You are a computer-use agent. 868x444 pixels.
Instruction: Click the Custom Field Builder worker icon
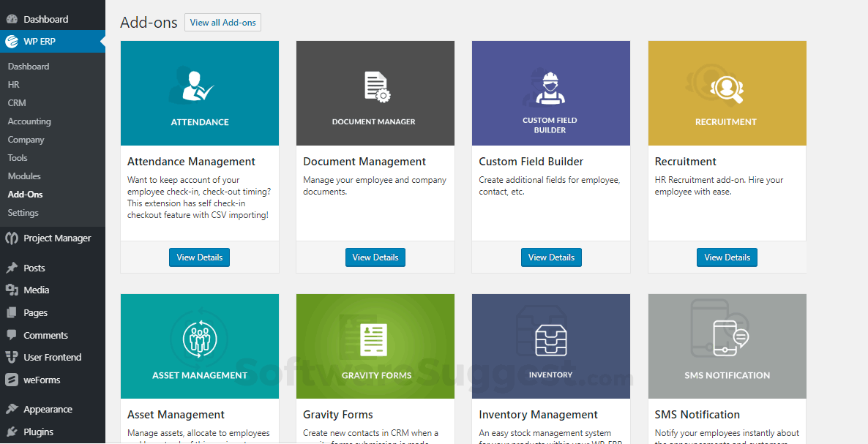[550, 88]
